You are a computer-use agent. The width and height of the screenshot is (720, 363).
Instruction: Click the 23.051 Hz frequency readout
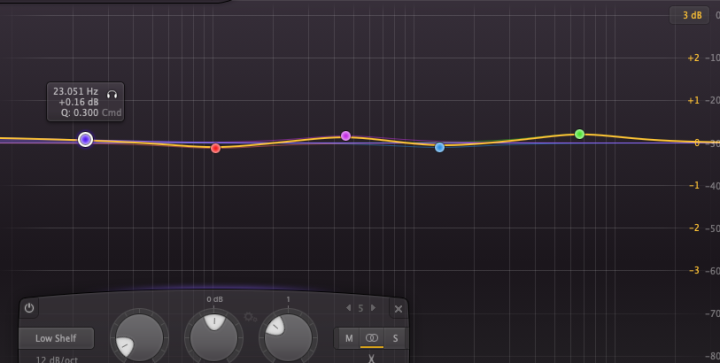[x=76, y=91]
